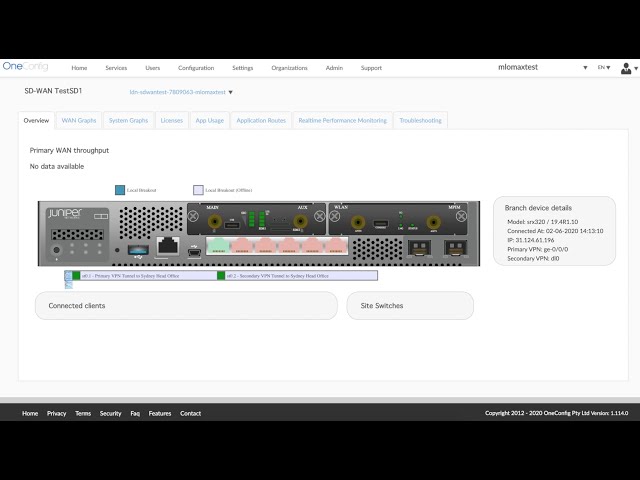Click the IP: 31.124.61.196 text
640x480 pixels.
pos(531,240)
